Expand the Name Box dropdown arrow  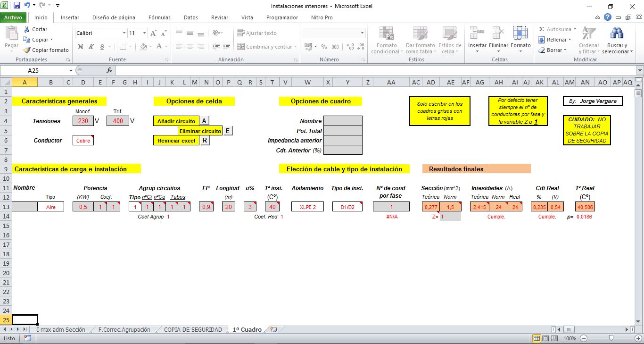(x=71, y=70)
